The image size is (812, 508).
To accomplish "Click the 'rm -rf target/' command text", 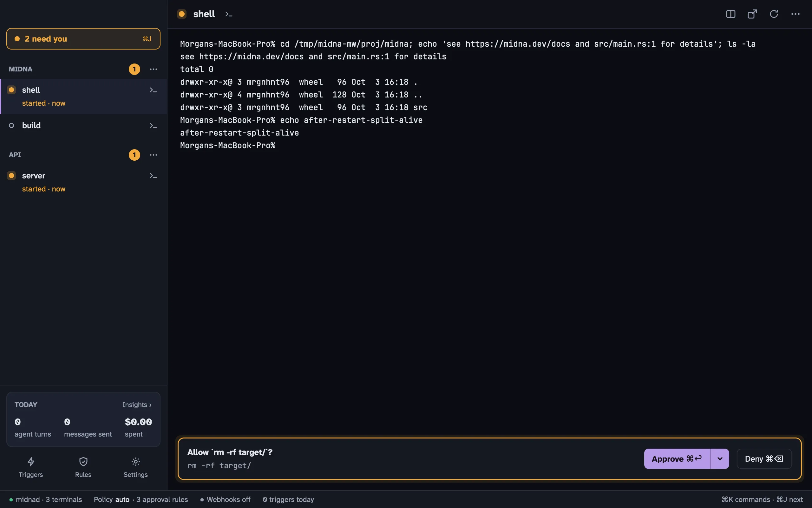I will point(219,466).
